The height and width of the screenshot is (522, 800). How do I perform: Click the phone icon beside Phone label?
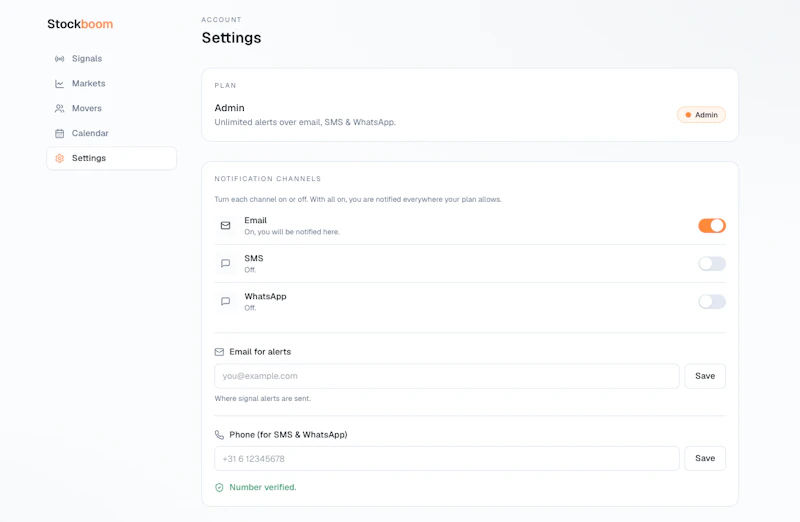(x=219, y=435)
